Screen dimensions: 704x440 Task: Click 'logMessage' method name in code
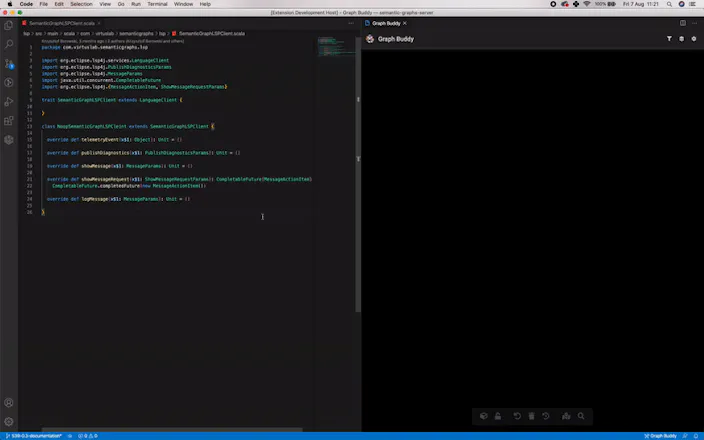coord(95,199)
